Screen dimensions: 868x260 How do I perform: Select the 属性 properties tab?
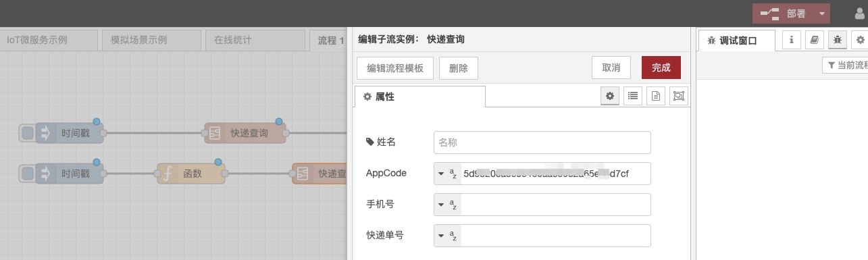tap(419, 97)
